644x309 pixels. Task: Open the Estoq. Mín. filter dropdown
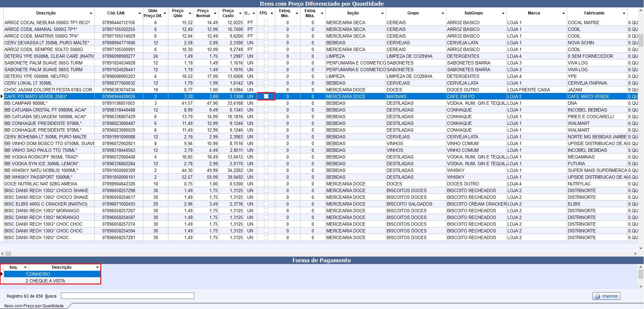click(297, 13)
